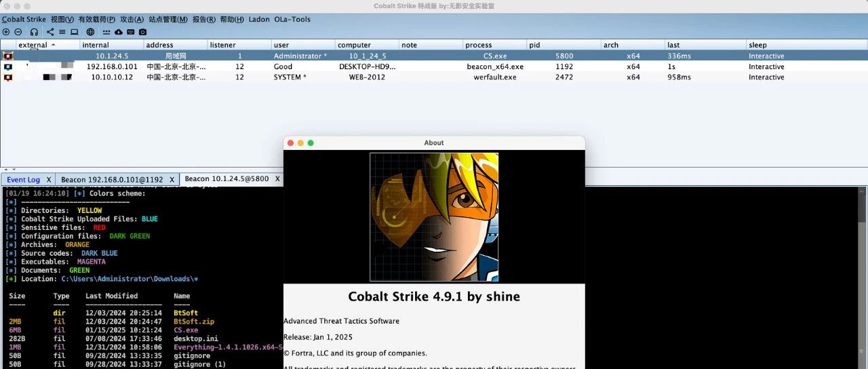
Task: Open the 报告(R) menu
Action: click(204, 19)
